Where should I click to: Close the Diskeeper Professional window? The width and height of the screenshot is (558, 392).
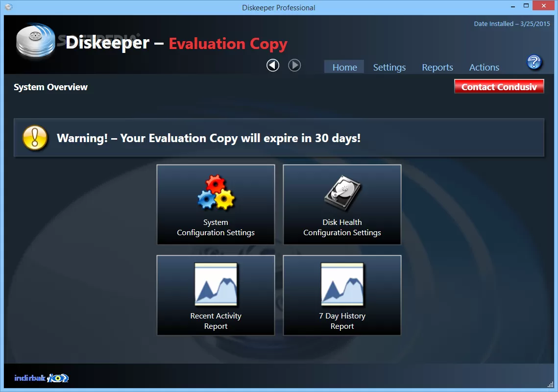(544, 6)
